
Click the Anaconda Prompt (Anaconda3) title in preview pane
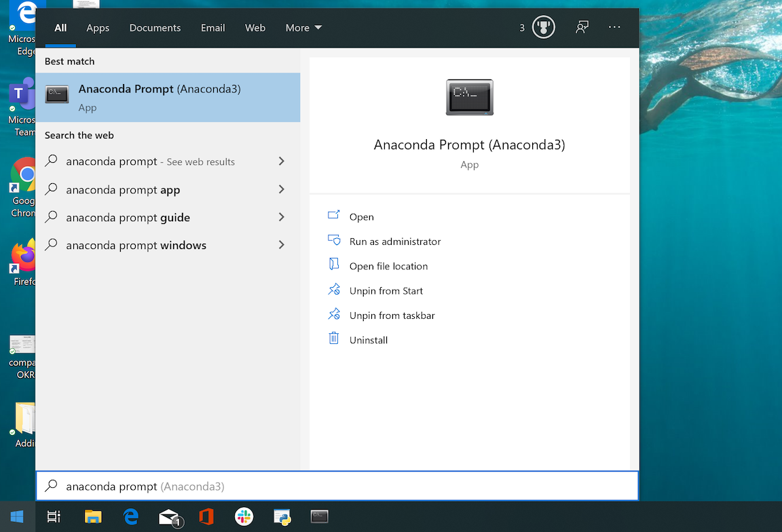click(x=469, y=145)
